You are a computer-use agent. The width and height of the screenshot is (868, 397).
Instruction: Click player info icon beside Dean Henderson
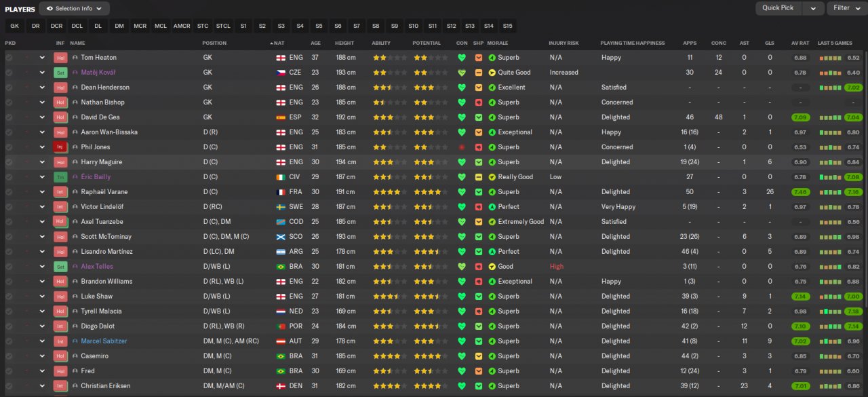[75, 88]
